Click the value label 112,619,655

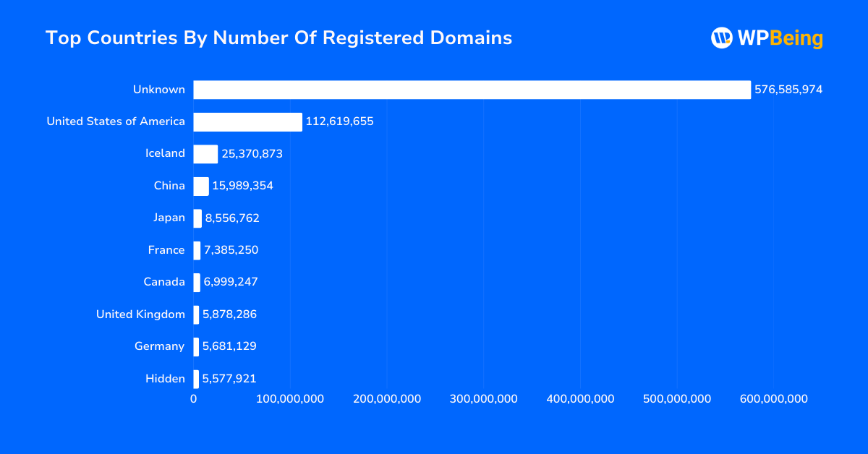340,121
